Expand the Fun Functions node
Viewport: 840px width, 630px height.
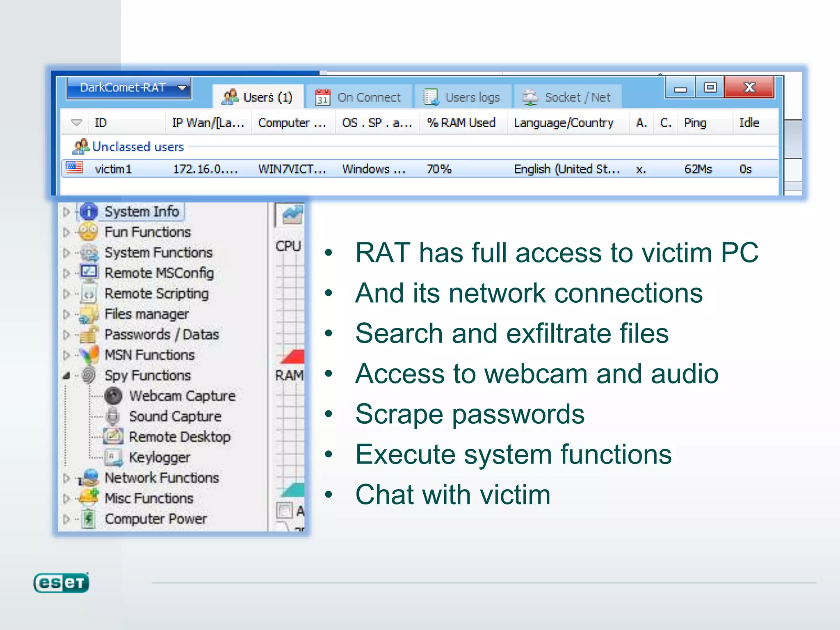pos(66,233)
